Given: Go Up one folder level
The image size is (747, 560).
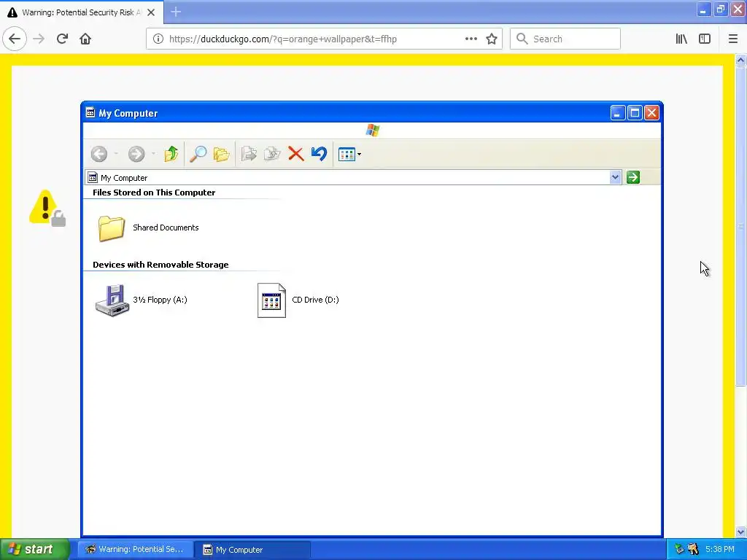Looking at the screenshot, I should (x=171, y=154).
